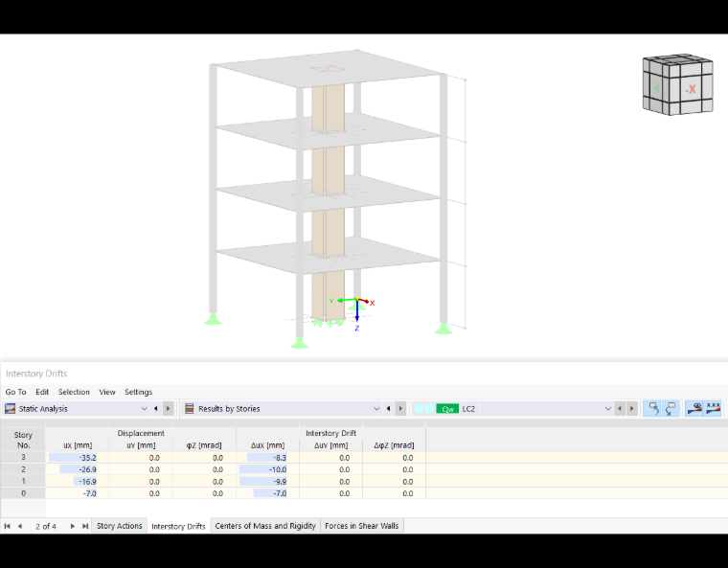
Task: Click the φZ [mrad] column header
Action: pyautogui.click(x=204, y=445)
